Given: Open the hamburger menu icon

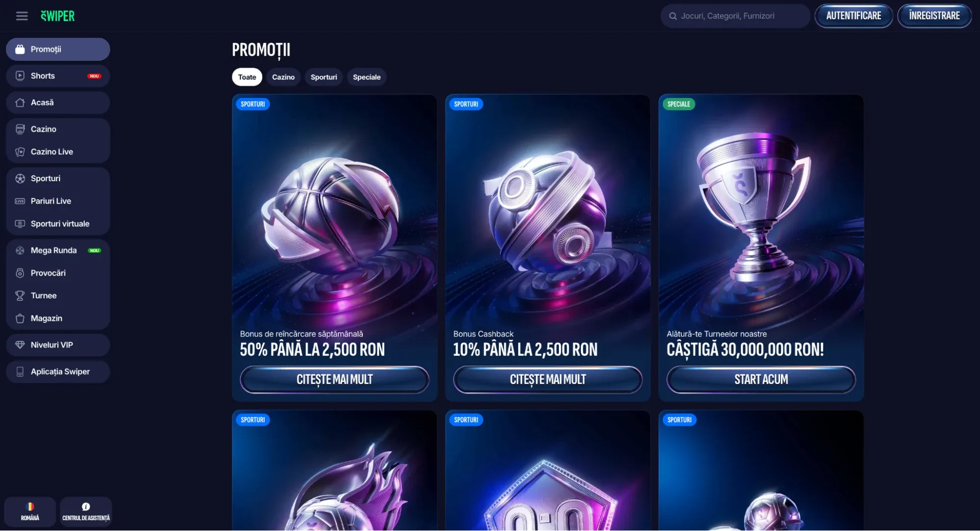Looking at the screenshot, I should pyautogui.click(x=22, y=16).
